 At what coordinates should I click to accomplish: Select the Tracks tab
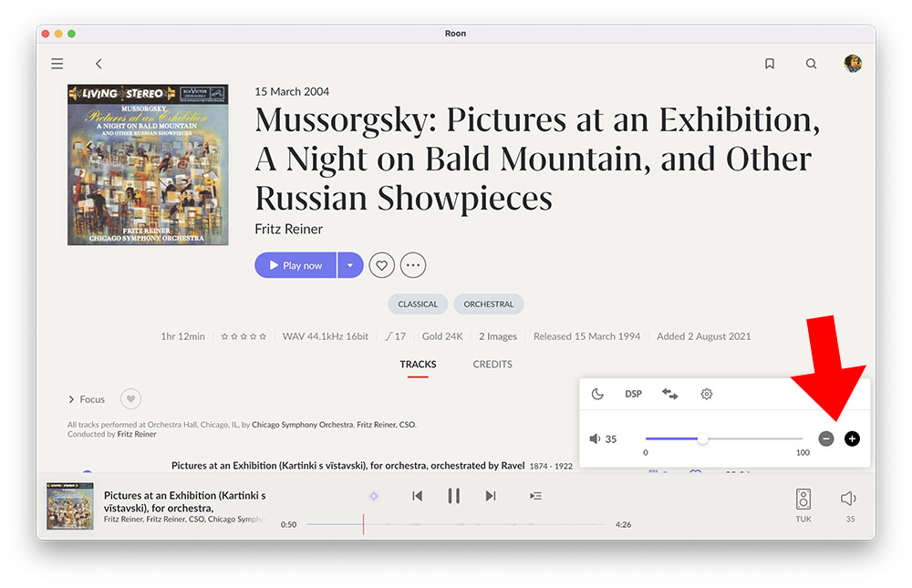418,365
